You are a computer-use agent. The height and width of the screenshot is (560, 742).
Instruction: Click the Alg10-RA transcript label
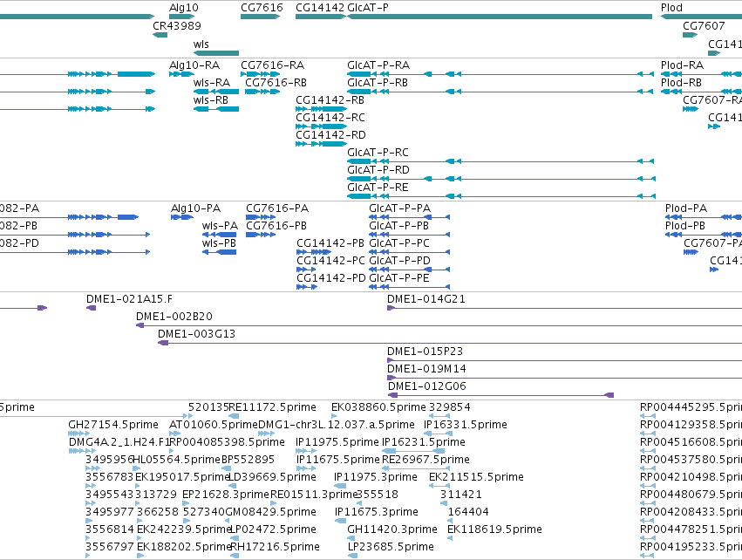click(194, 65)
